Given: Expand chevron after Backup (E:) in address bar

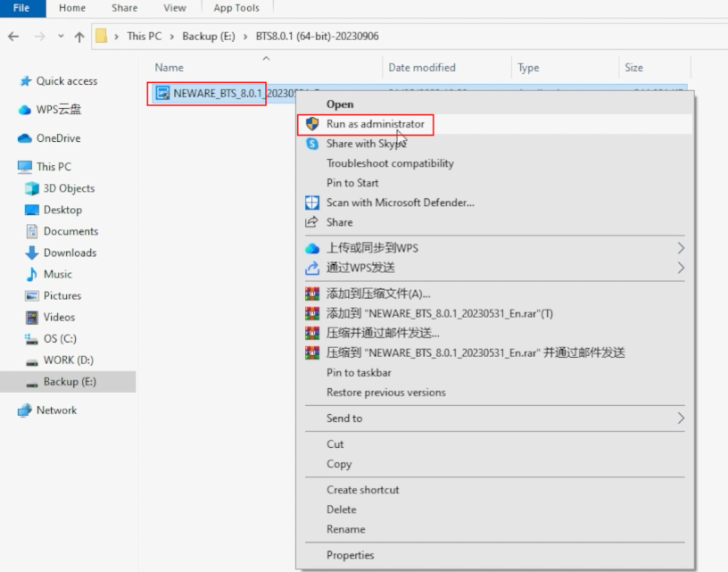Looking at the screenshot, I should pyautogui.click(x=245, y=37).
